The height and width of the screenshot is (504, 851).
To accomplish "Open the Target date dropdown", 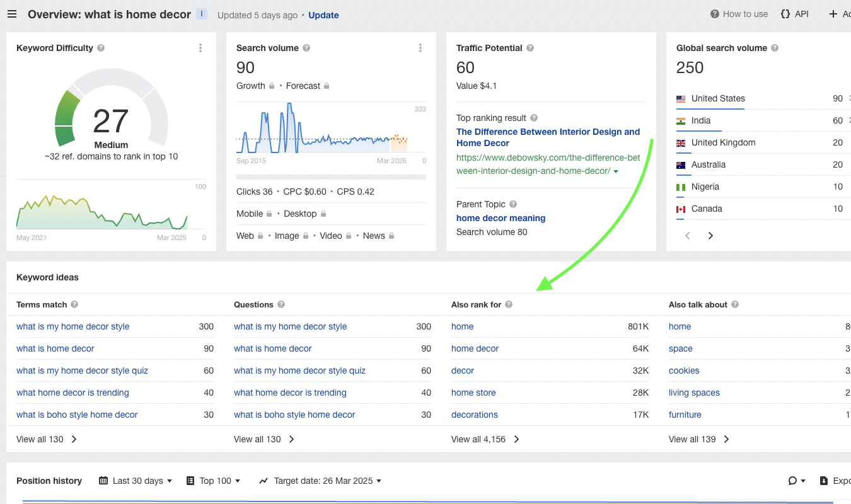I will pyautogui.click(x=320, y=481).
